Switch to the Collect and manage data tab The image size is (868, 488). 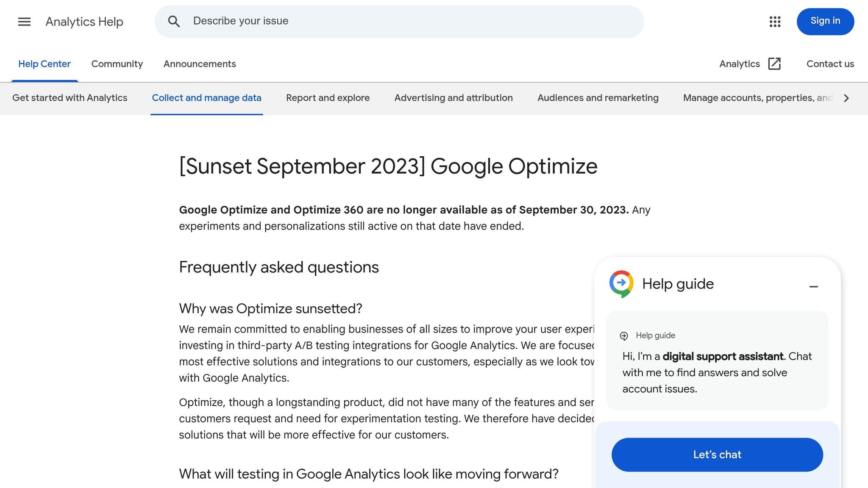click(x=206, y=98)
